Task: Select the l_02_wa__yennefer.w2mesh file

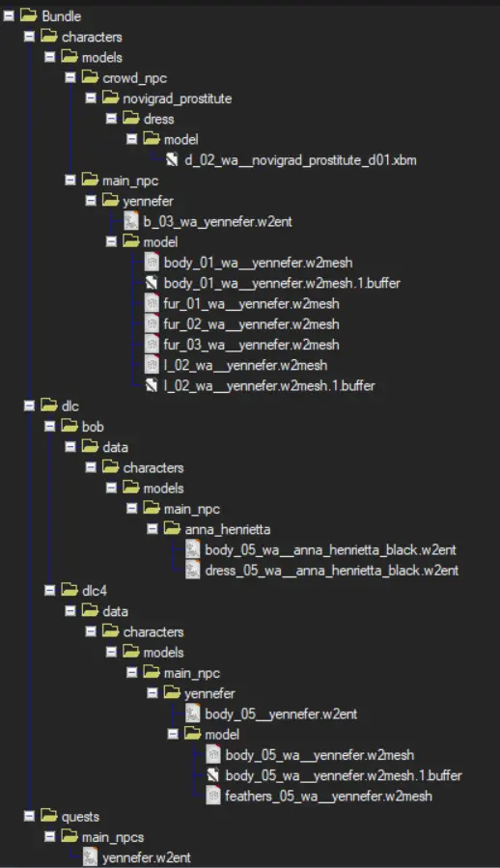Action: [x=245, y=365]
